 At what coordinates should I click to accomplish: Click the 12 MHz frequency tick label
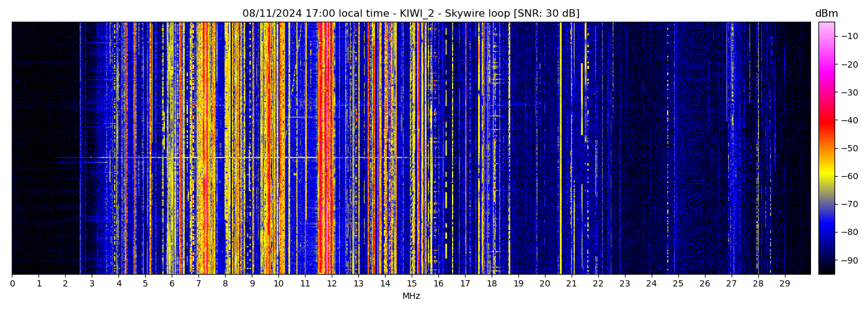332,283
